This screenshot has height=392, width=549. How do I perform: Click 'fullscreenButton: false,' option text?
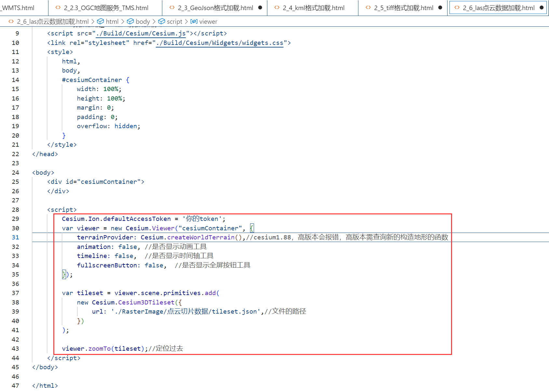click(122, 265)
